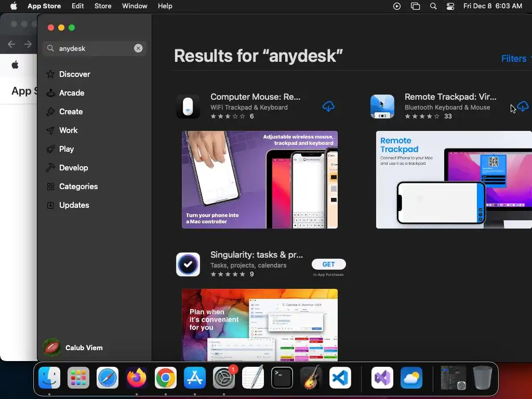The height and width of the screenshot is (399, 532).
Task: Open the App Store menu
Action: point(44,6)
